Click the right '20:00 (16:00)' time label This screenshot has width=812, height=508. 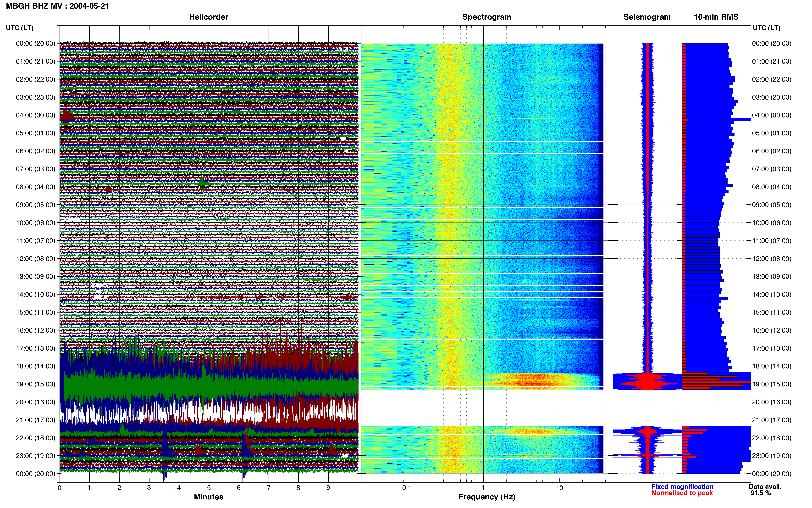(x=772, y=402)
